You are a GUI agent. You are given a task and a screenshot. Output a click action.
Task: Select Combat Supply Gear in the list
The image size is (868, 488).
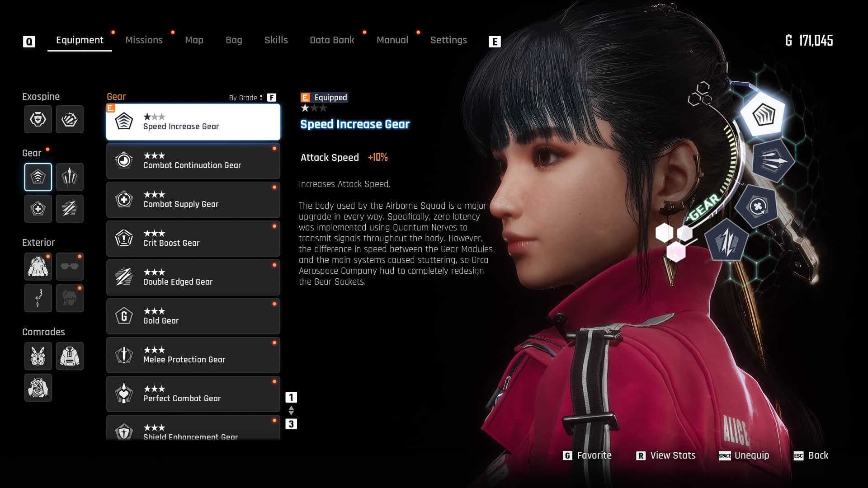tap(193, 200)
